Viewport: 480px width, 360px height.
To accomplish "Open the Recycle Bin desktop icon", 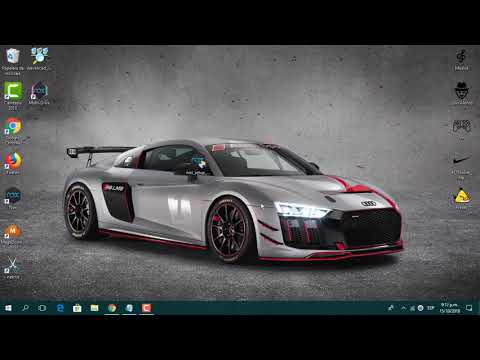I will [13, 61].
